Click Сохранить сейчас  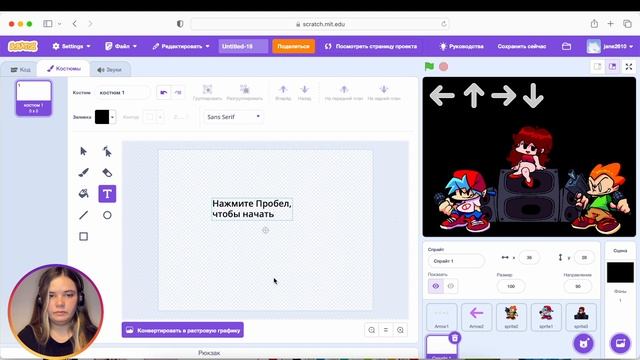pos(522,46)
